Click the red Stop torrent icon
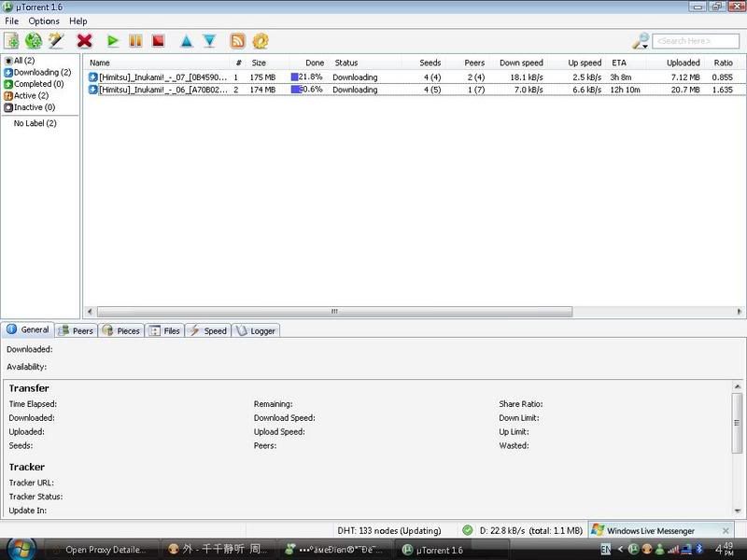The image size is (747, 560). click(158, 41)
